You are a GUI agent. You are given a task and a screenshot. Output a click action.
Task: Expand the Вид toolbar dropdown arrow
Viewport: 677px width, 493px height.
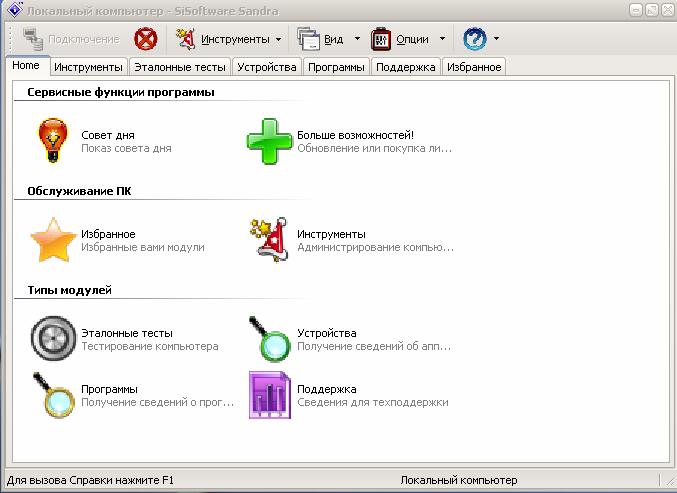coord(357,39)
